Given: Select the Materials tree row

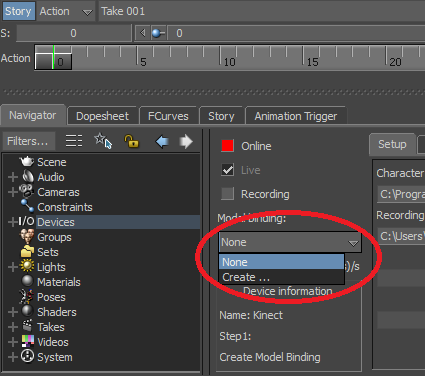Looking at the screenshot, I should 59,282.
